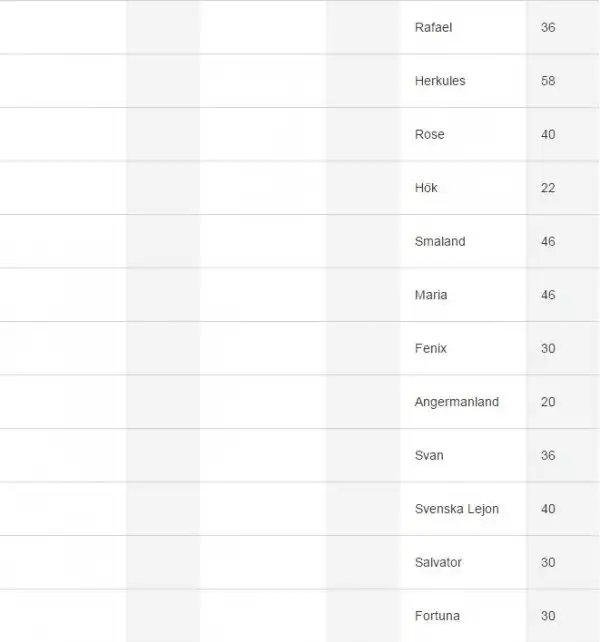Select the Svenska Lejon entry
This screenshot has width=600, height=642.
(x=456, y=509)
